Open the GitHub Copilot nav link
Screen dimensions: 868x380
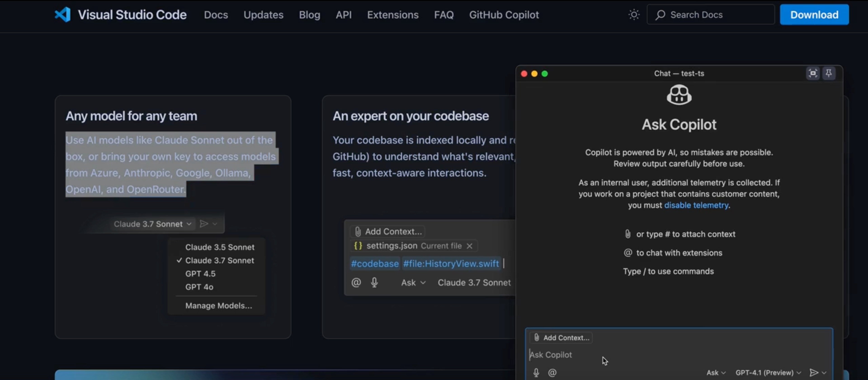504,15
